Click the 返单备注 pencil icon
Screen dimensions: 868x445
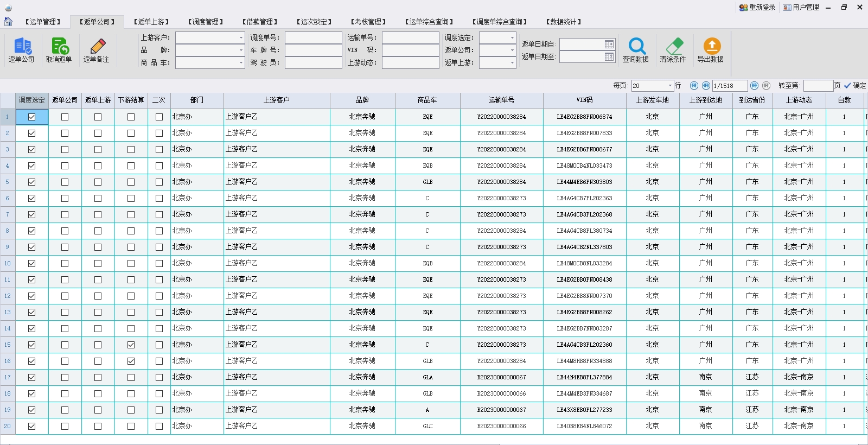click(x=97, y=50)
